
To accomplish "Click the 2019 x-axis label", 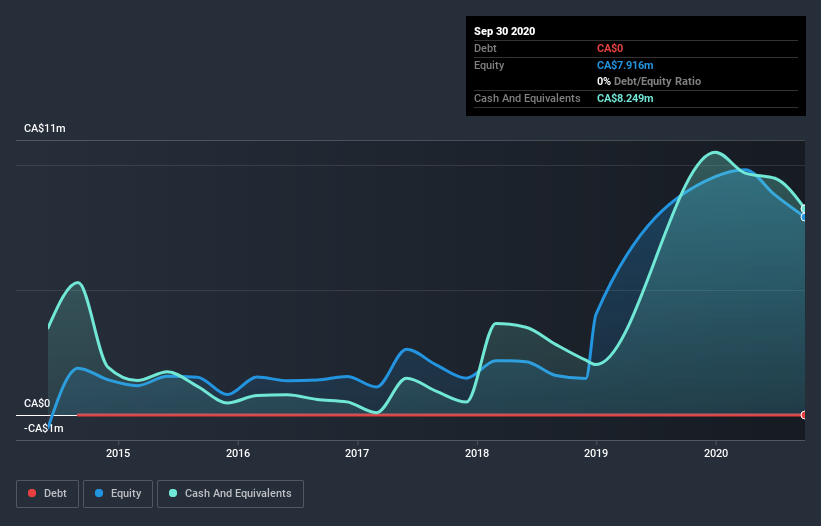I will tap(596, 453).
